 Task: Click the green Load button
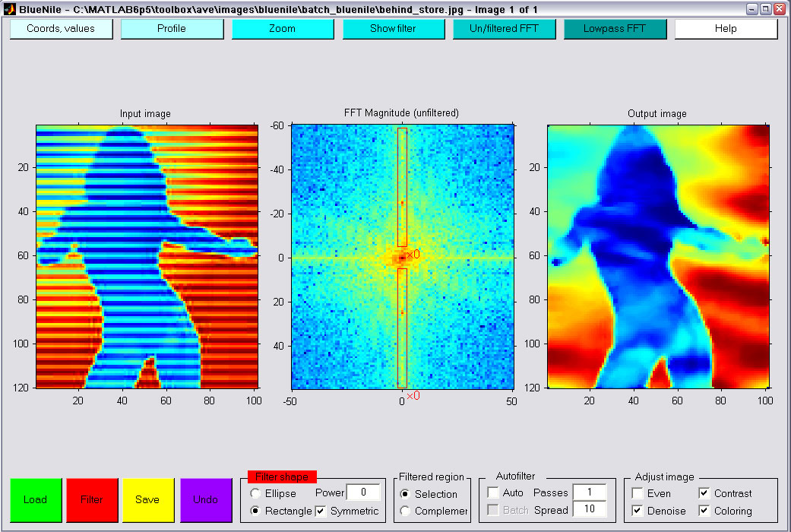[36, 499]
